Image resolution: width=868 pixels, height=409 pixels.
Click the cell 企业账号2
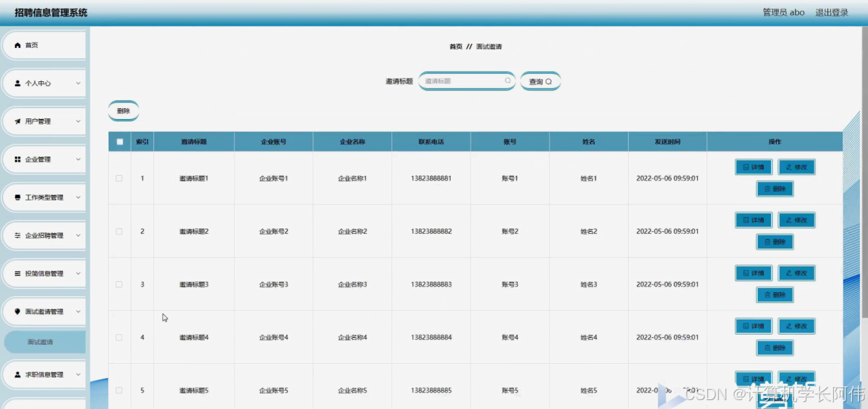click(x=274, y=231)
